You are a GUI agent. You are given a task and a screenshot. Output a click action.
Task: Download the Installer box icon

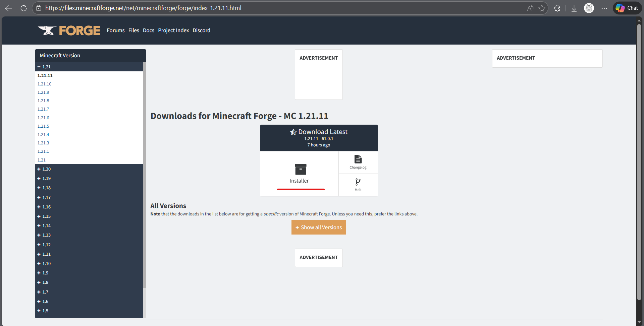[x=300, y=170]
